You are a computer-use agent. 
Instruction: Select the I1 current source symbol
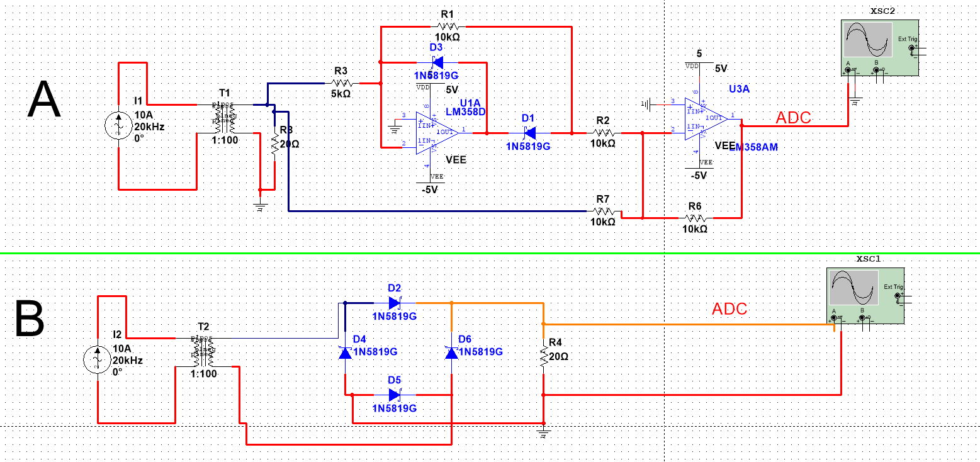click(x=118, y=125)
